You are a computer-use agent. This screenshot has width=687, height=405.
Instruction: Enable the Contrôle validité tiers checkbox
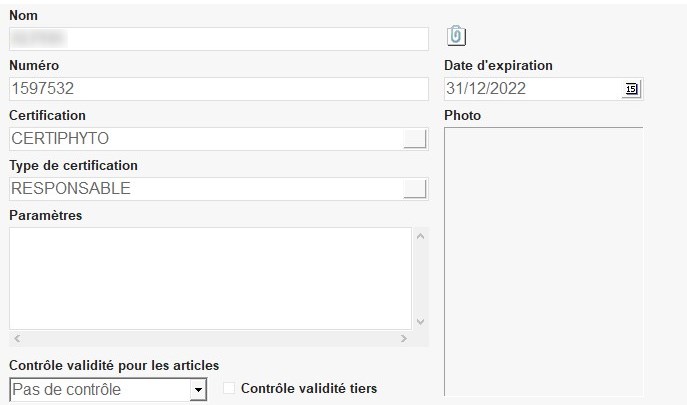(229, 389)
